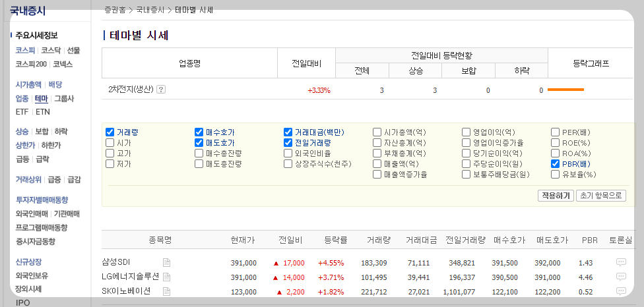
Task: Go to 코스피 in the sidebar
Action: (x=25, y=51)
